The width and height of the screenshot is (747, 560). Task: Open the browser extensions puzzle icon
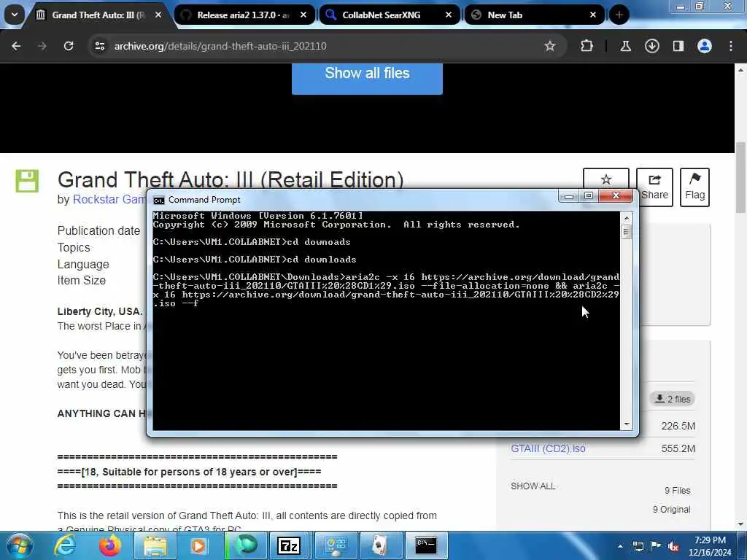point(587,46)
